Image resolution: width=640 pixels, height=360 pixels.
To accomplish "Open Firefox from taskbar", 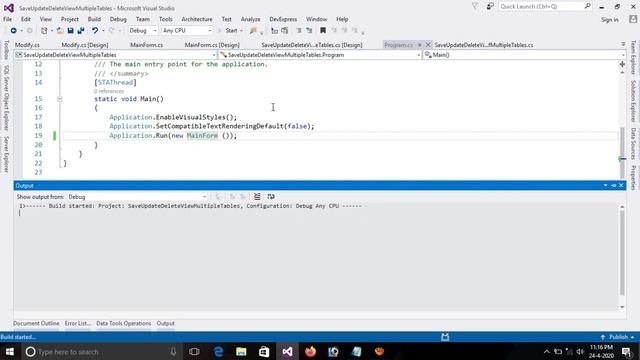I will [310, 351].
